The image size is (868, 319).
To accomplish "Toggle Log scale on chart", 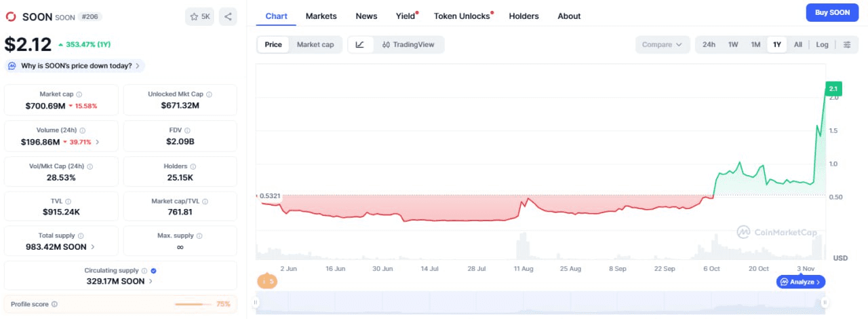I will click(x=822, y=45).
